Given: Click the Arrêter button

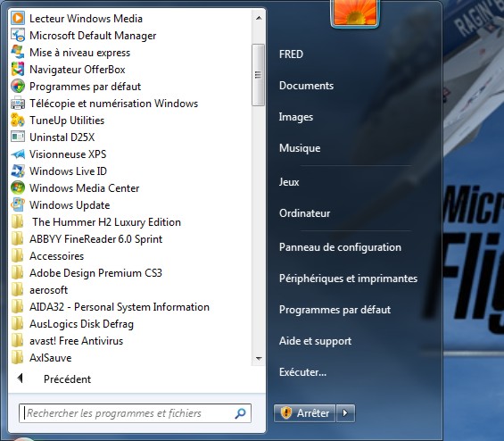Looking at the screenshot, I should [x=305, y=412].
